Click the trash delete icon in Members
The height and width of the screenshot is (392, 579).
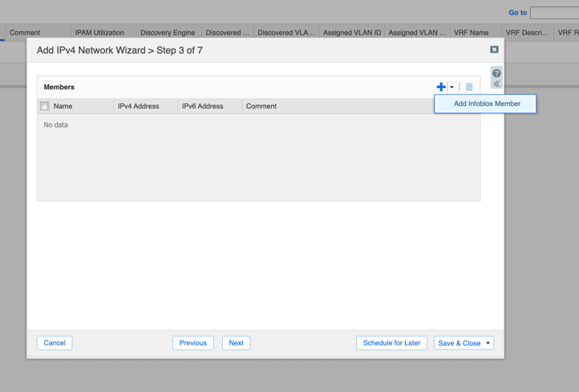pos(469,87)
